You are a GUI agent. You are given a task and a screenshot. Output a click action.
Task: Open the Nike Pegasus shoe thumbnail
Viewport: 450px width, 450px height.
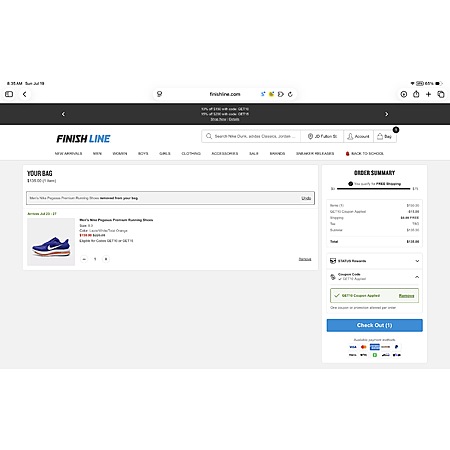click(x=51, y=242)
